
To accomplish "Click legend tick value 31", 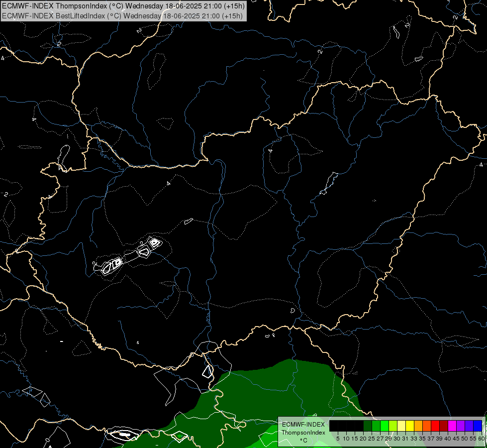I will (x=405, y=439).
